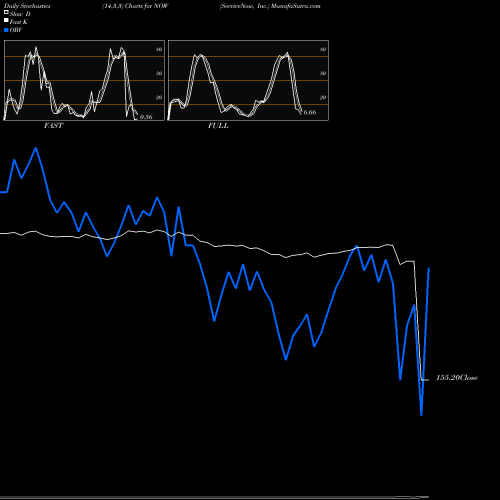Click the FULL chart label
Viewport: 500px width, 500px height.
click(x=218, y=126)
